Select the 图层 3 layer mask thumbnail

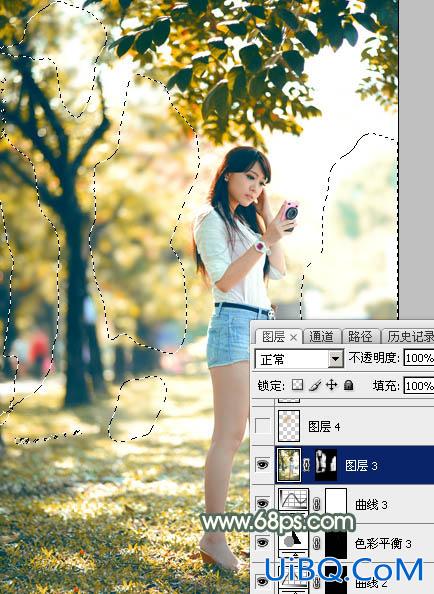click(x=326, y=465)
